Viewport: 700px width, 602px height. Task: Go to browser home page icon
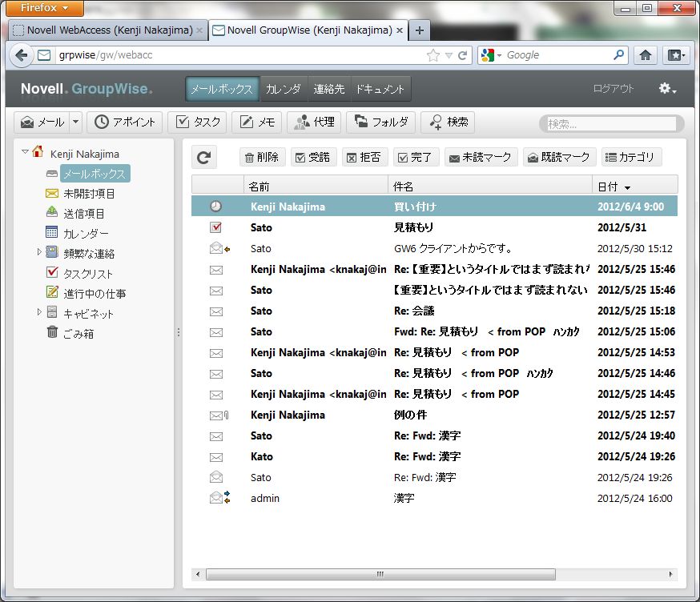click(x=645, y=55)
